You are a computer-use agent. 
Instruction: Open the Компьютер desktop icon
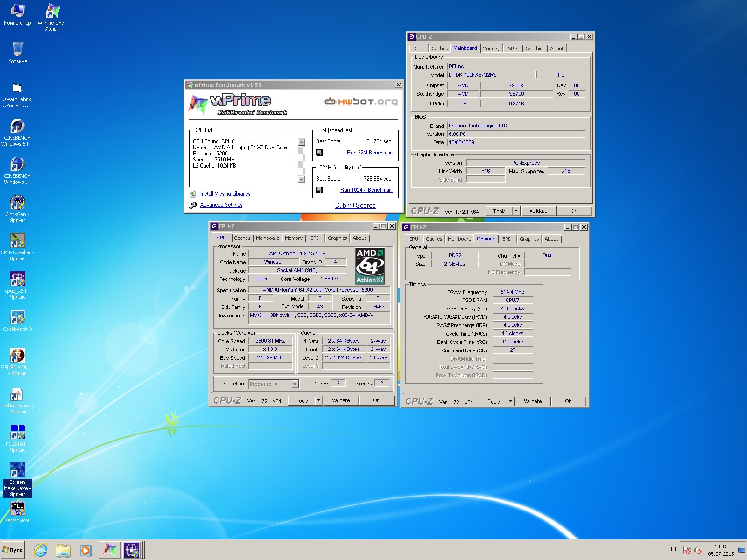coord(17,14)
